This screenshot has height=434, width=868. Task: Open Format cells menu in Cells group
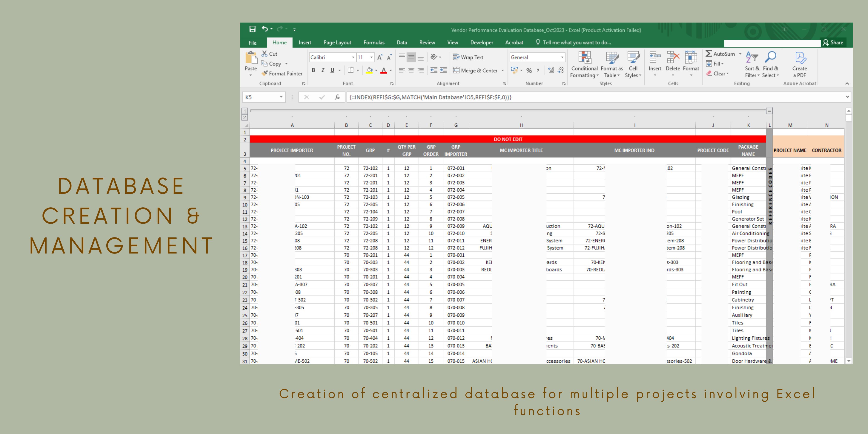point(691,64)
